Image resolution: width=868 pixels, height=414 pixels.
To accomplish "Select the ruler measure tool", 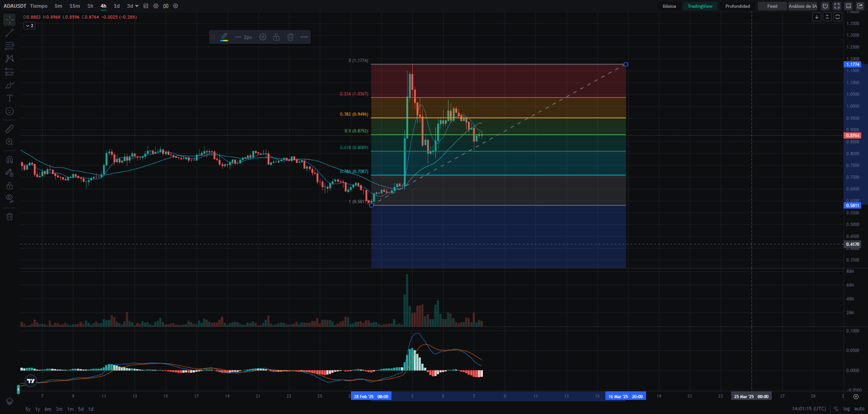I will 10,129.
